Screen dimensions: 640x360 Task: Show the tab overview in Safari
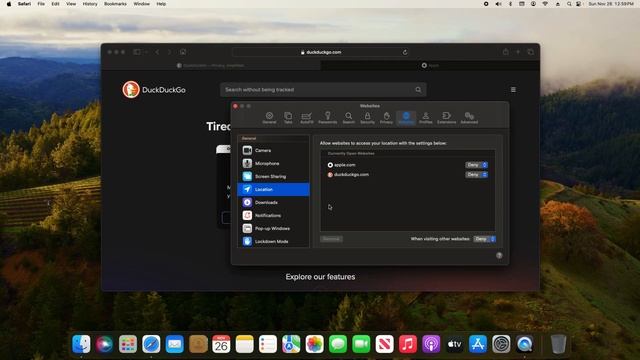tap(531, 52)
